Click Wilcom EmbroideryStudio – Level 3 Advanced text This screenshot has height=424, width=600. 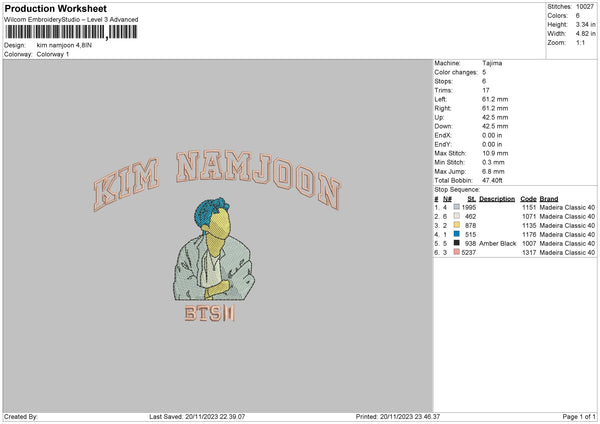pos(71,20)
